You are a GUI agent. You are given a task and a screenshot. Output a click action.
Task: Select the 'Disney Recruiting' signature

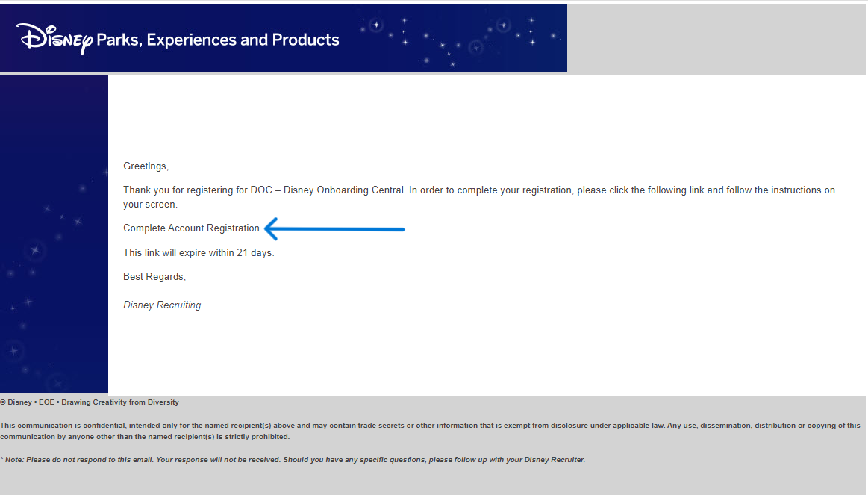[x=162, y=305]
